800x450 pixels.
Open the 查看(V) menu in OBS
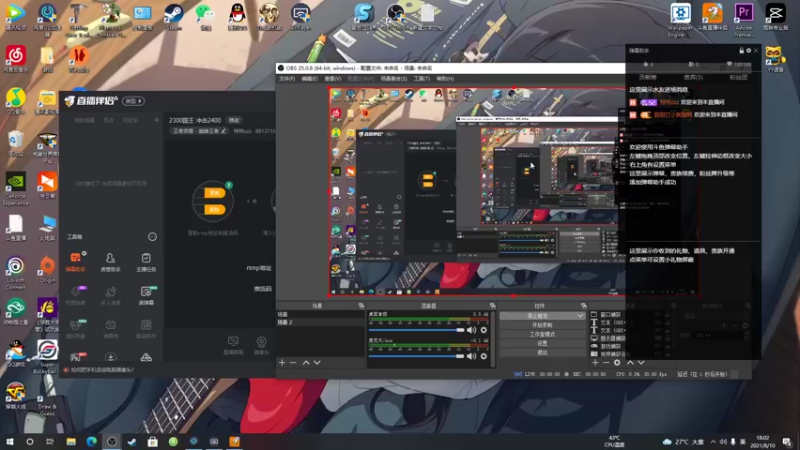(333, 79)
